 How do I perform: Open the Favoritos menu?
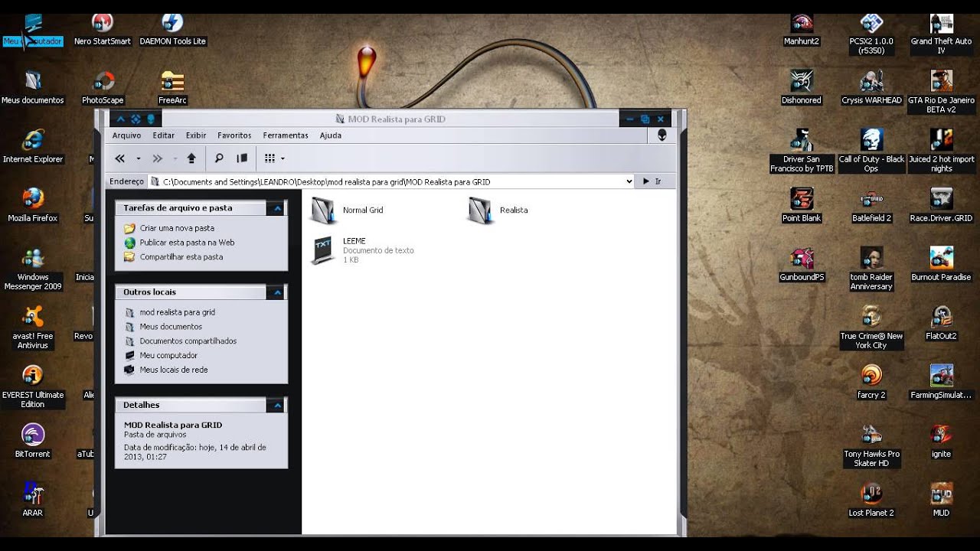[x=234, y=135]
